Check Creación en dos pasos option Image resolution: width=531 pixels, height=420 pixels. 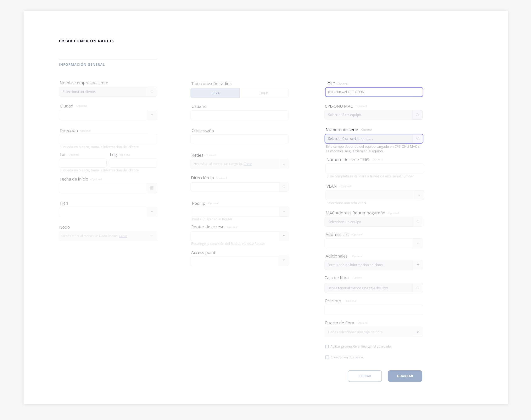click(327, 357)
